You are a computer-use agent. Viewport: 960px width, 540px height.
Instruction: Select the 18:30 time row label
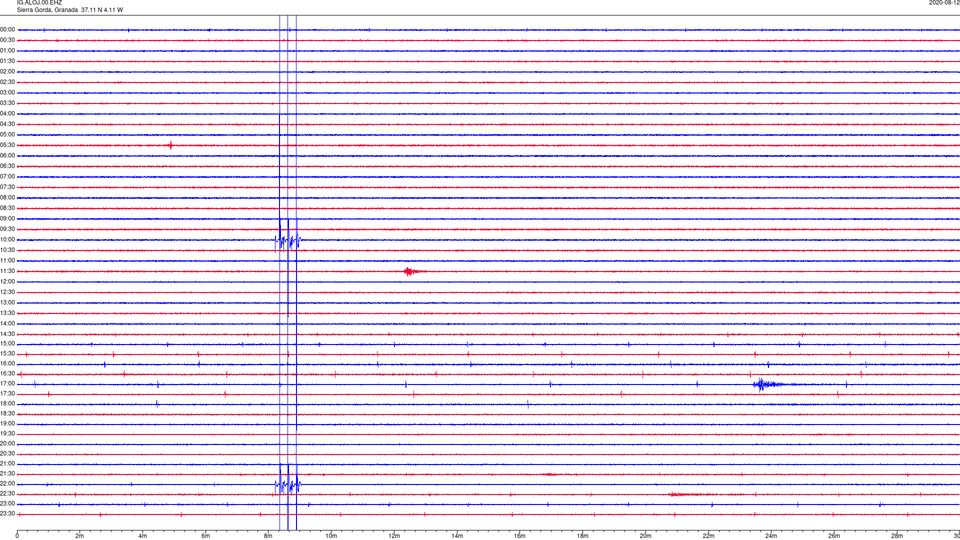click(x=7, y=414)
